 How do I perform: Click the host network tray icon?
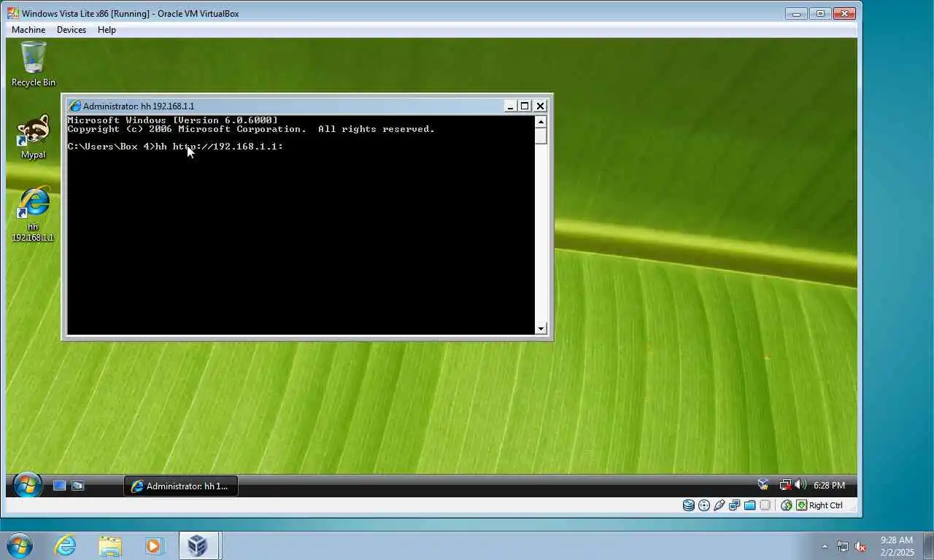[x=843, y=546]
